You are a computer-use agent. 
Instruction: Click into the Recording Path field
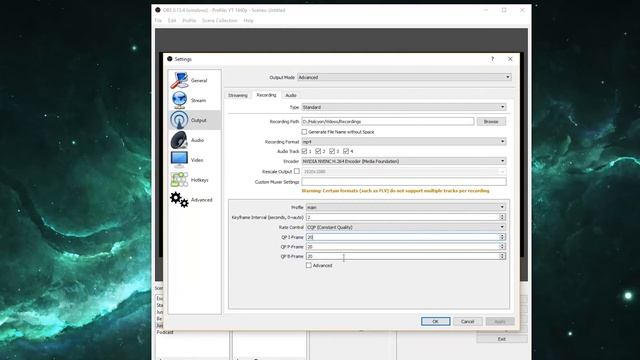pyautogui.click(x=387, y=122)
